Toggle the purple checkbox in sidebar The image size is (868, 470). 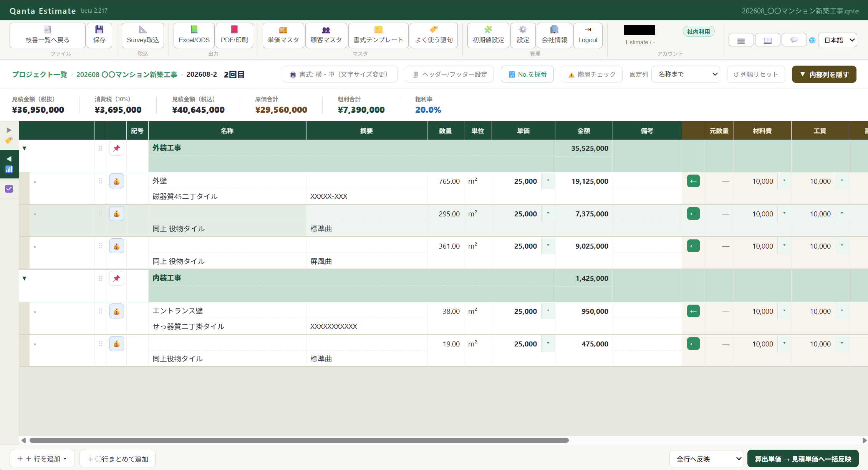pyautogui.click(x=9, y=189)
